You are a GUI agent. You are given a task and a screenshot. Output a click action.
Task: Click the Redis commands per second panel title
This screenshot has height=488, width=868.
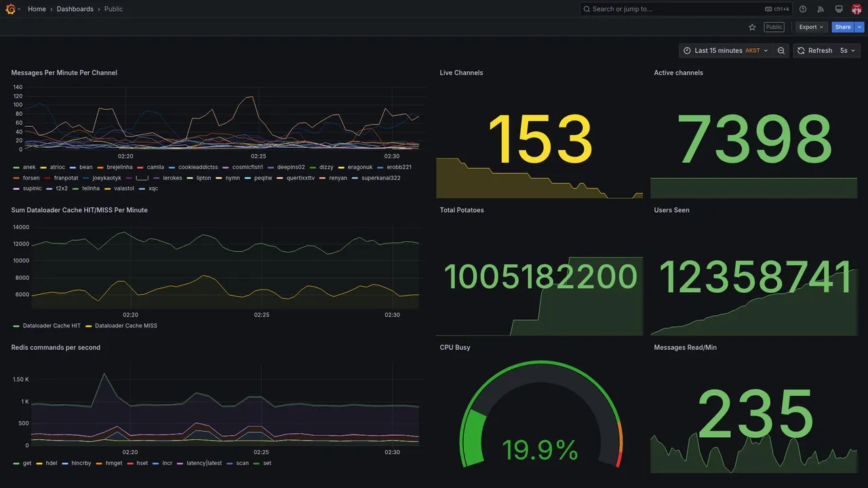[x=56, y=347]
